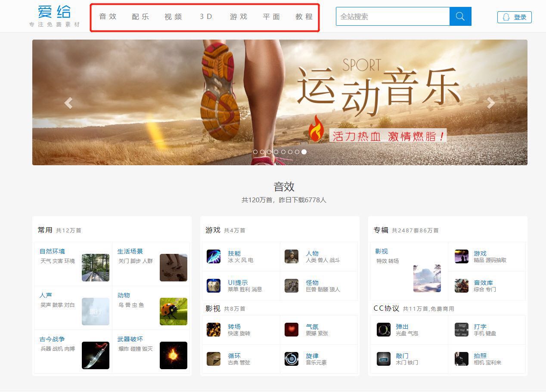Open the 教程 navigation menu item

(x=304, y=17)
